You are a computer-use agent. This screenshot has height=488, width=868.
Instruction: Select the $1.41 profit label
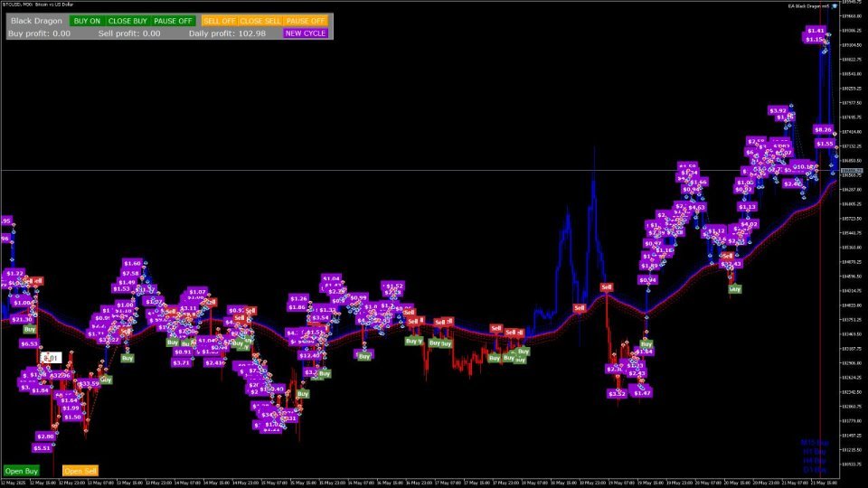click(x=816, y=31)
